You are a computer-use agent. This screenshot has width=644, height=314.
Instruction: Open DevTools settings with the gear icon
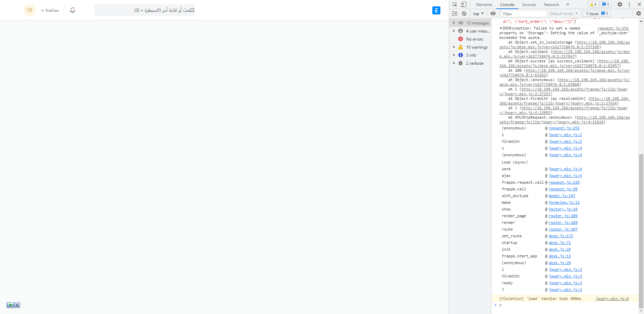point(620,4)
